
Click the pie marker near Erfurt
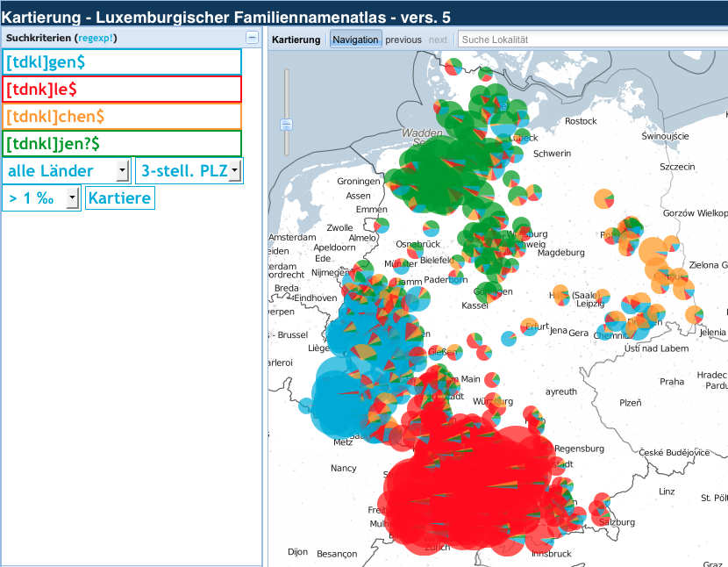(x=529, y=326)
